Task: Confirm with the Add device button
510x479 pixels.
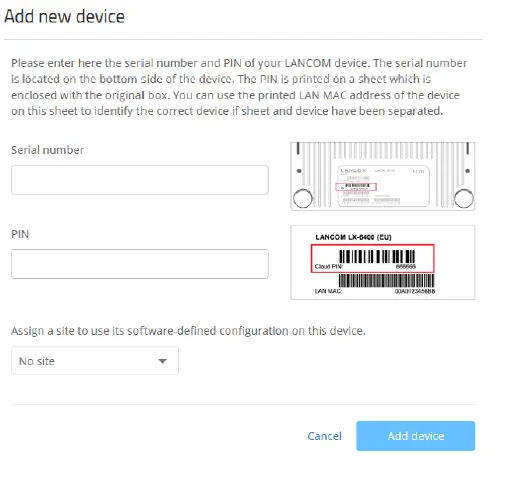Action: pyautogui.click(x=415, y=436)
